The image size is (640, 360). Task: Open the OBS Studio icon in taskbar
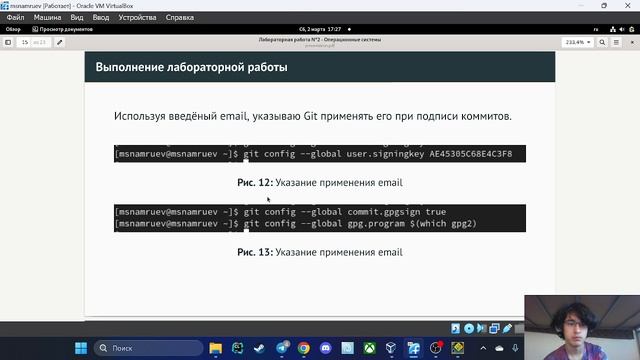coord(436,348)
